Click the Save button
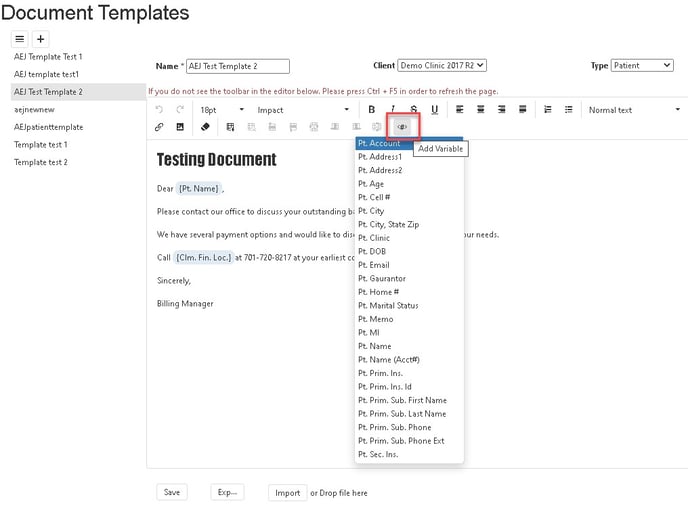 click(172, 492)
